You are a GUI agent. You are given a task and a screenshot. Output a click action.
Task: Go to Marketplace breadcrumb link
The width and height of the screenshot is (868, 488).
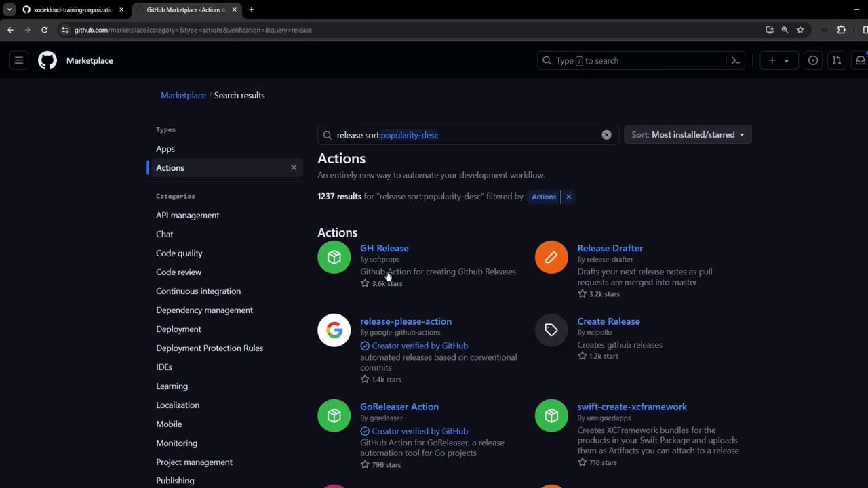(x=183, y=95)
